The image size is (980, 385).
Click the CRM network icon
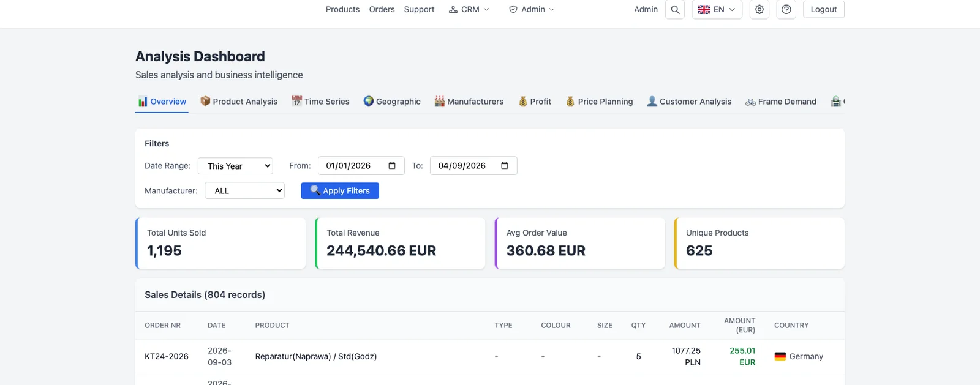[x=453, y=10]
